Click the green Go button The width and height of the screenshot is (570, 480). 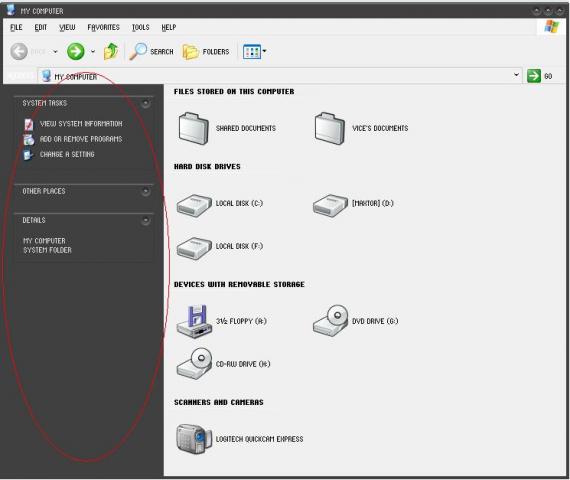(534, 76)
